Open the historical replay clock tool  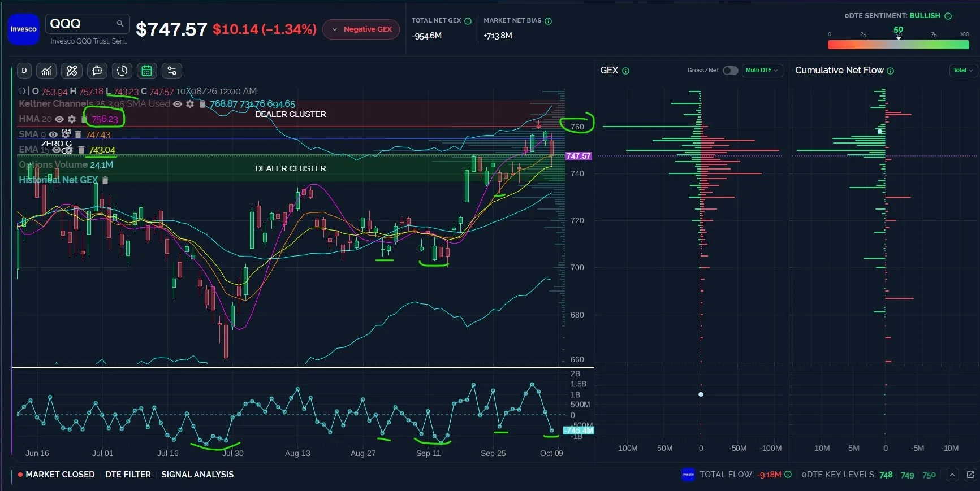122,71
